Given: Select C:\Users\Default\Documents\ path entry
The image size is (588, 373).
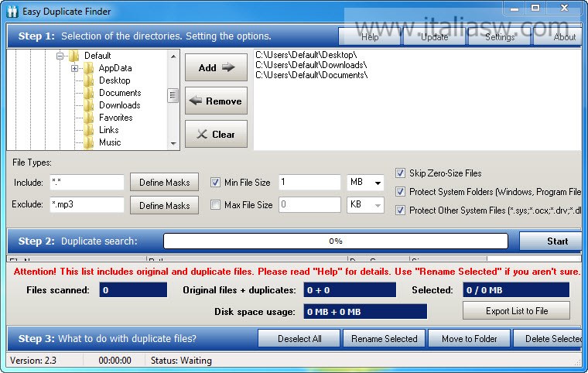Looking at the screenshot, I should point(312,75).
